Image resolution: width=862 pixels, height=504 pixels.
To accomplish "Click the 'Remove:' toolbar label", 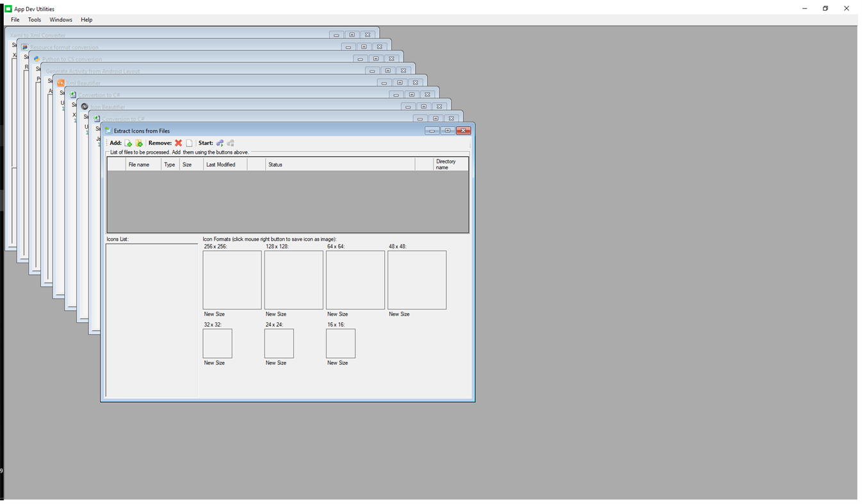I will [160, 143].
